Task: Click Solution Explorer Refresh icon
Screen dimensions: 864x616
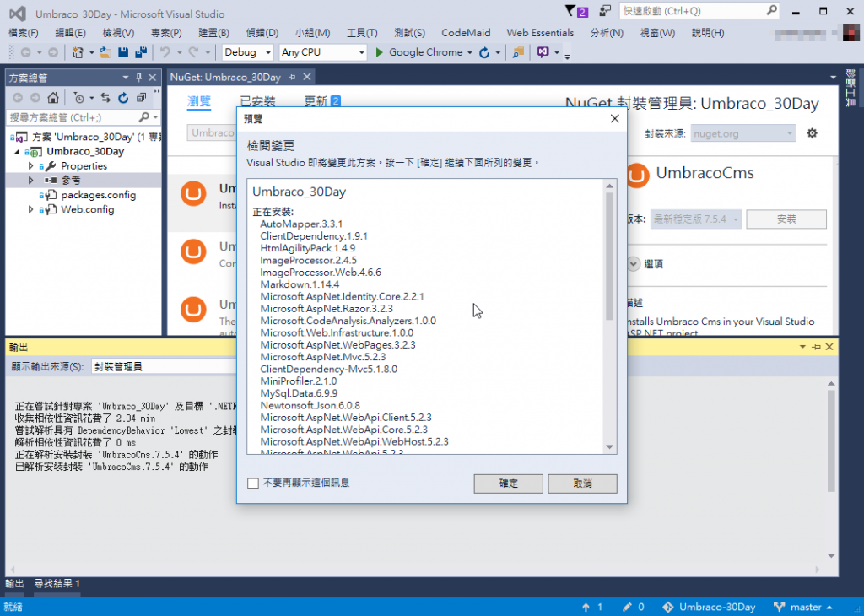Action: click(x=123, y=98)
